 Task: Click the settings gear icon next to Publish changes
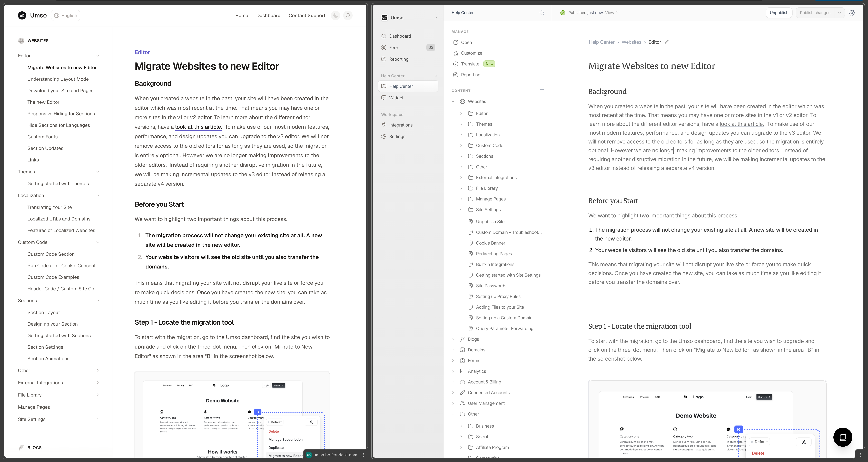tap(852, 13)
